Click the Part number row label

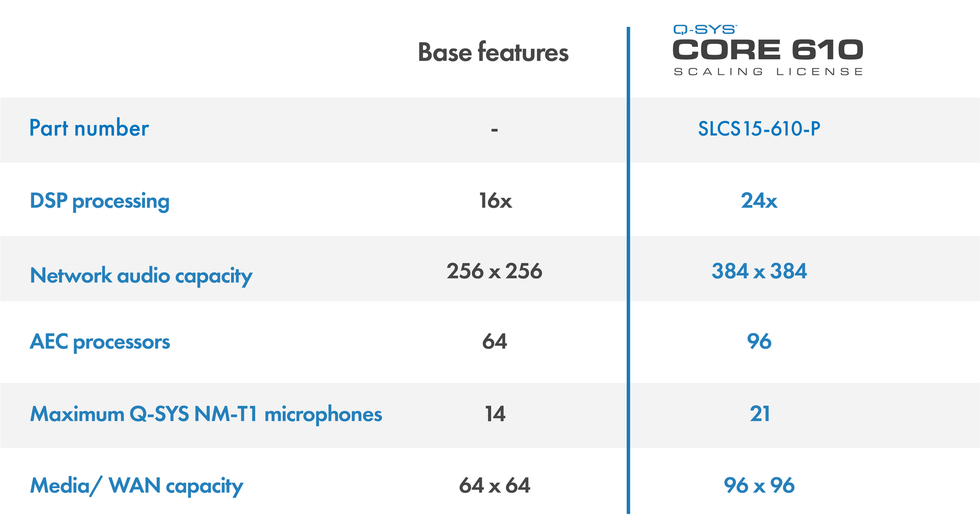[x=89, y=128]
